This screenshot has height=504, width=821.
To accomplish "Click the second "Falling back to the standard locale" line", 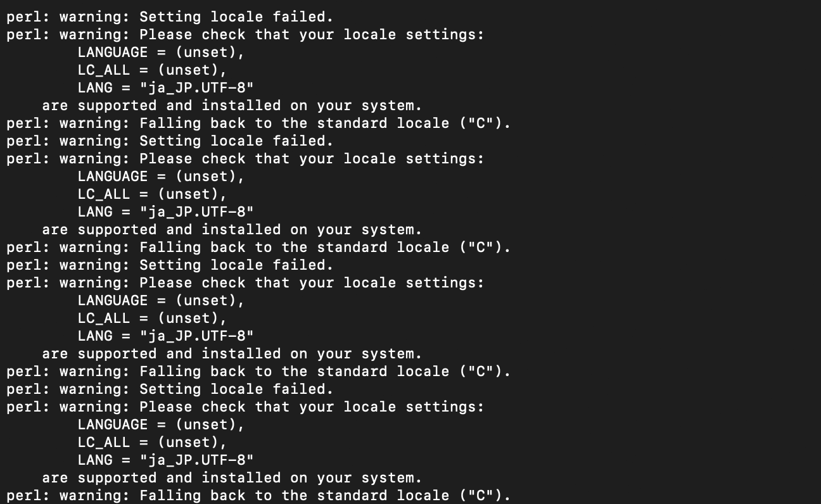I will coord(258,248).
